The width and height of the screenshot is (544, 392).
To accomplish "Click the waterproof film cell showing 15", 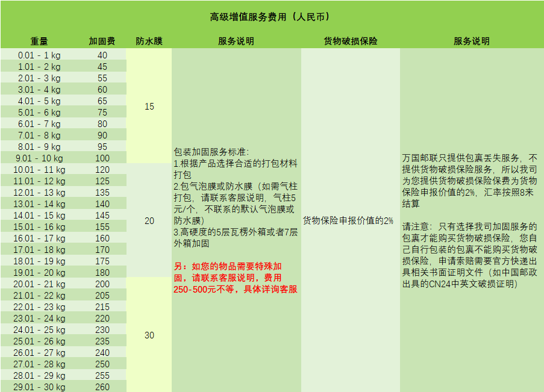I will 149,107.
